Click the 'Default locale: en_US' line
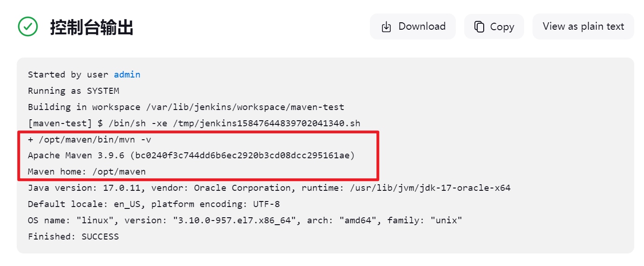 pyautogui.click(x=154, y=204)
